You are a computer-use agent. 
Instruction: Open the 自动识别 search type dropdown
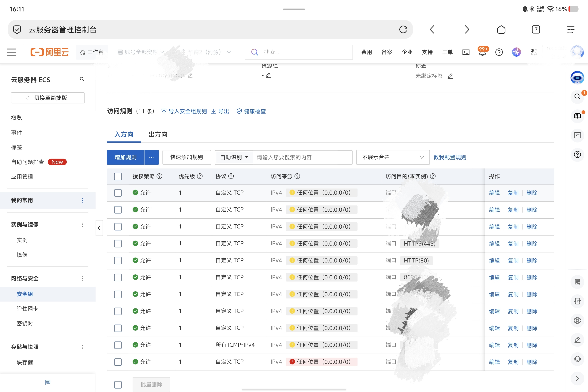pyautogui.click(x=234, y=157)
